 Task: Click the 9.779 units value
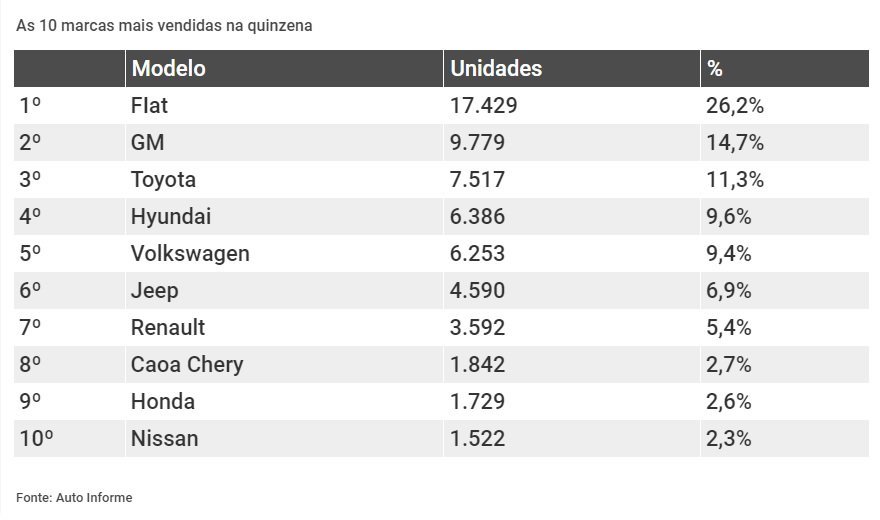[477, 142]
